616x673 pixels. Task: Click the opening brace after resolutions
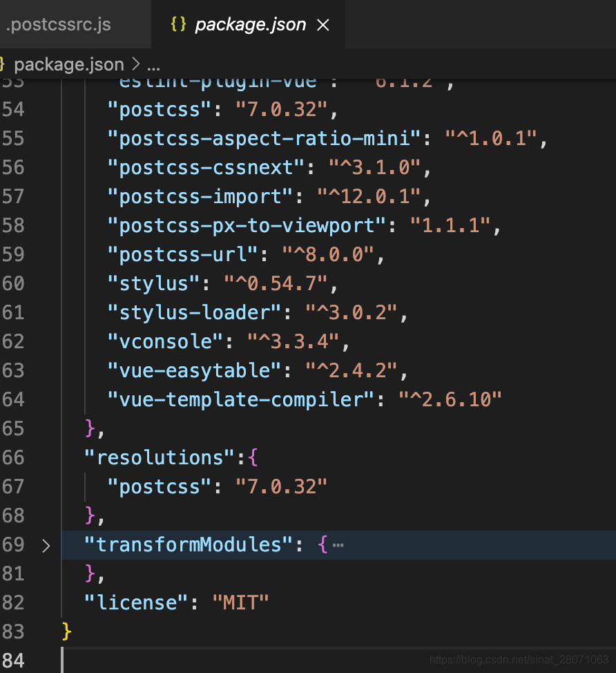click(x=253, y=457)
